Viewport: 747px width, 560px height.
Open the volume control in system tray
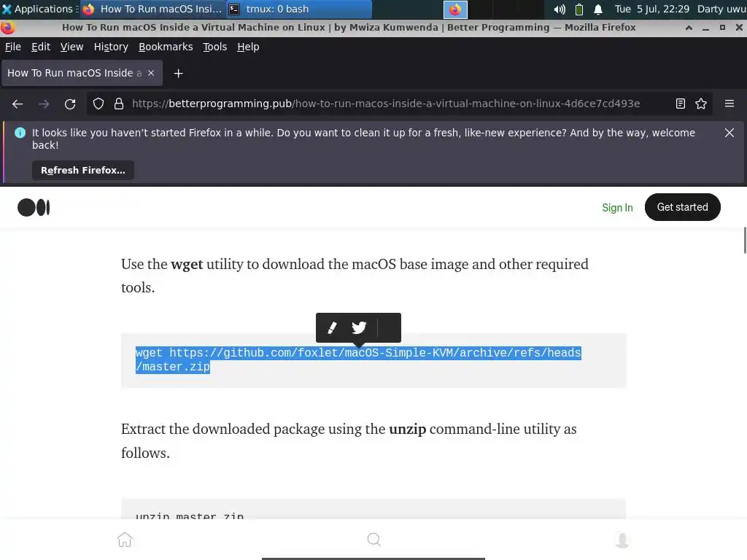point(560,9)
